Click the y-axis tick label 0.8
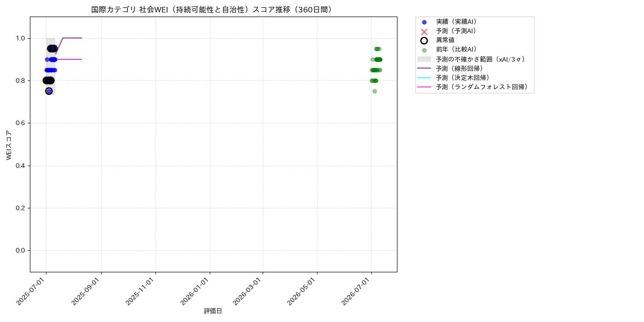 [21, 80]
